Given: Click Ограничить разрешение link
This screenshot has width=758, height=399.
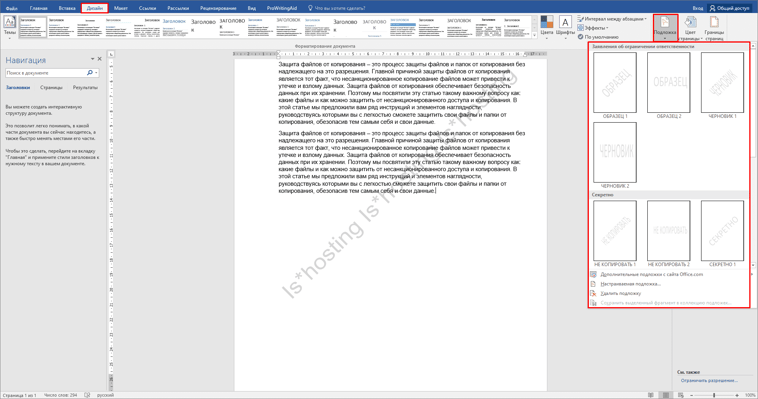Looking at the screenshot, I should [709, 381].
